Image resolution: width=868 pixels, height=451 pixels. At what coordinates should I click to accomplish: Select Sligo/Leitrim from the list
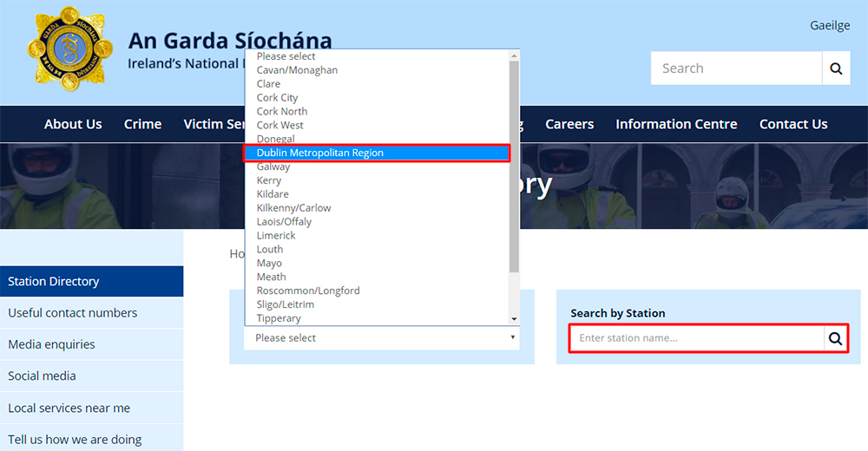377,305
